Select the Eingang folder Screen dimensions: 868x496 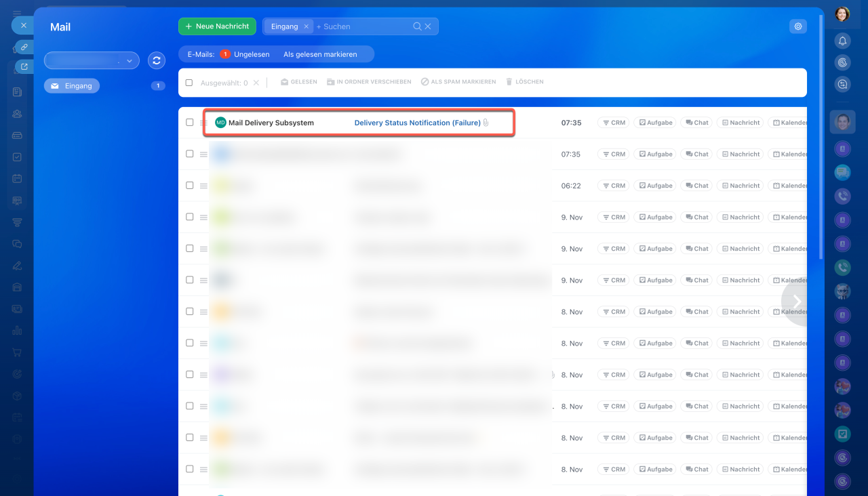pyautogui.click(x=72, y=86)
